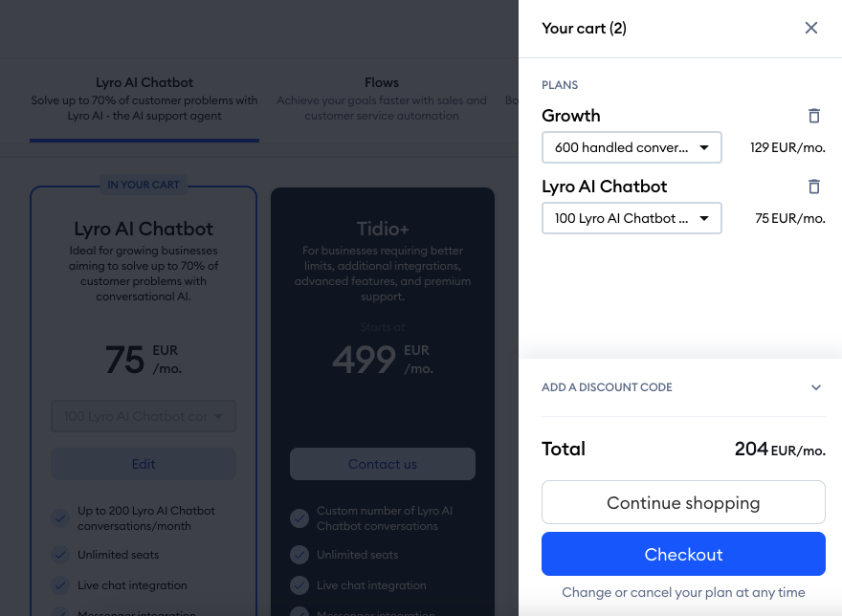Remove Lyro AI Chatbot via the trash icon
842x616 pixels.
tap(814, 187)
